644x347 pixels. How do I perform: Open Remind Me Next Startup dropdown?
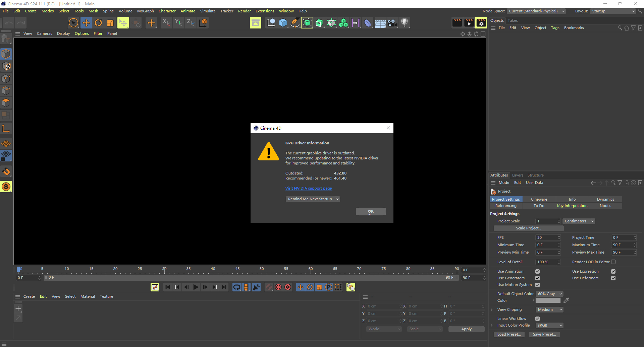click(313, 199)
